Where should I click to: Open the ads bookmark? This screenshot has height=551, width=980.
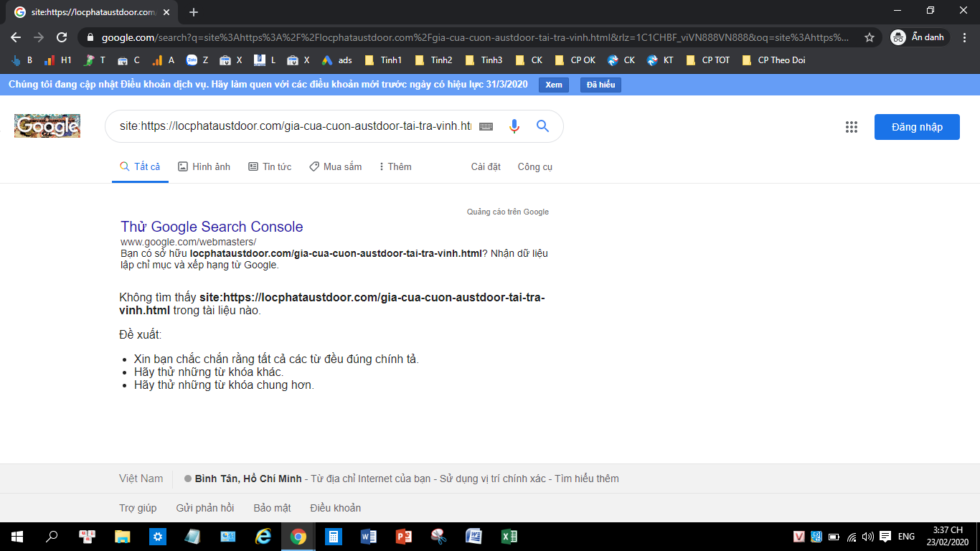[x=336, y=60]
